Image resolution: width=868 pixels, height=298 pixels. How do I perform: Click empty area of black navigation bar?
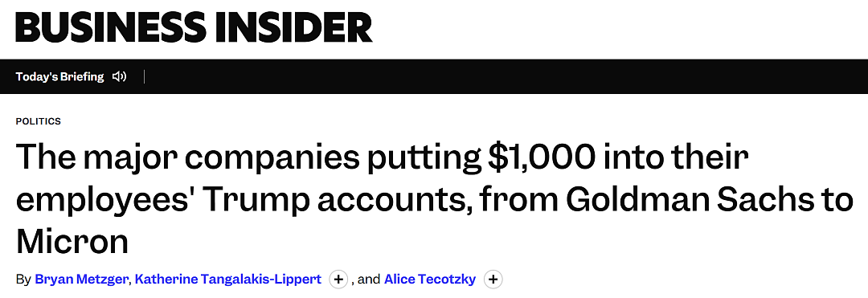498,76
